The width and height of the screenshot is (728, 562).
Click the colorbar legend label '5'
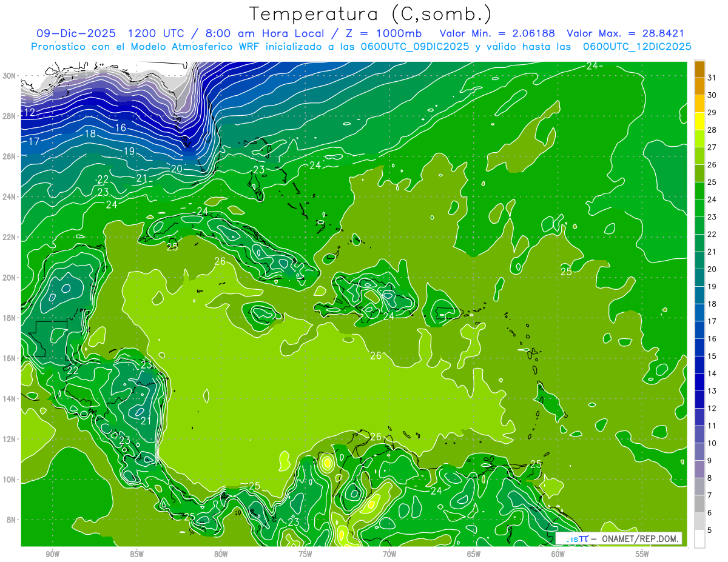(x=710, y=530)
